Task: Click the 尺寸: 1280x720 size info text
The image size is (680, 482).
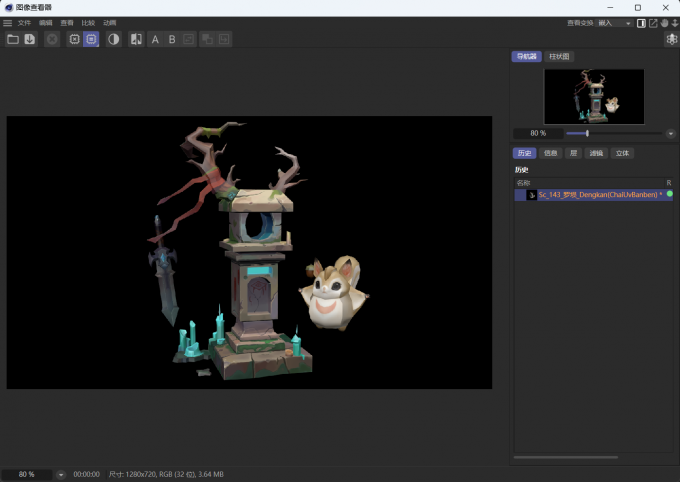Action: (166, 475)
